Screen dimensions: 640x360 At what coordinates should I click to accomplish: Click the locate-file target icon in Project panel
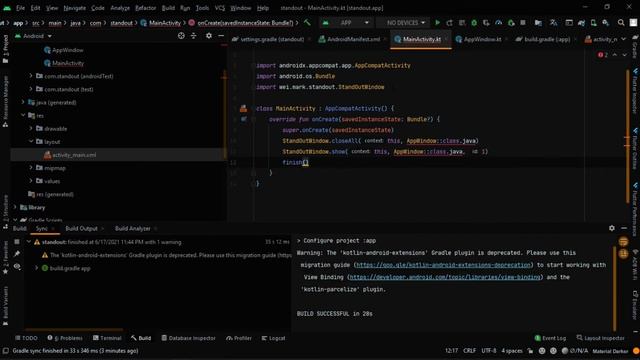[x=181, y=36]
